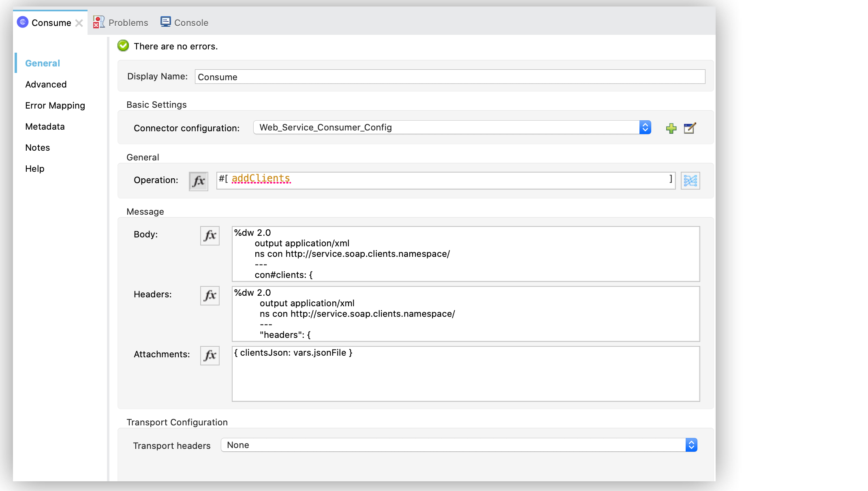Viewport: 868px width, 491px height.
Task: Click the Display Name input field
Action: [x=449, y=76]
